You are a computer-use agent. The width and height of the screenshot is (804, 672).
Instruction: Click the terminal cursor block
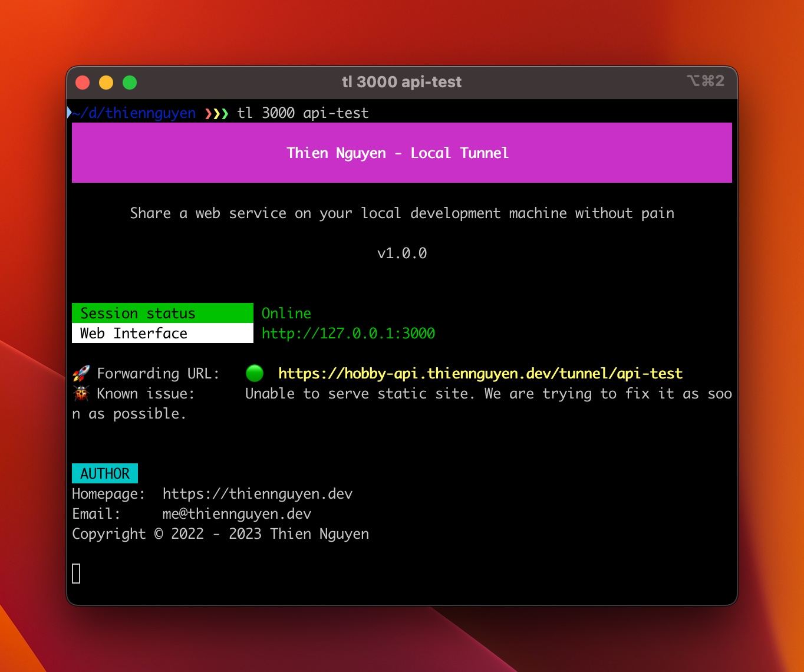point(76,574)
